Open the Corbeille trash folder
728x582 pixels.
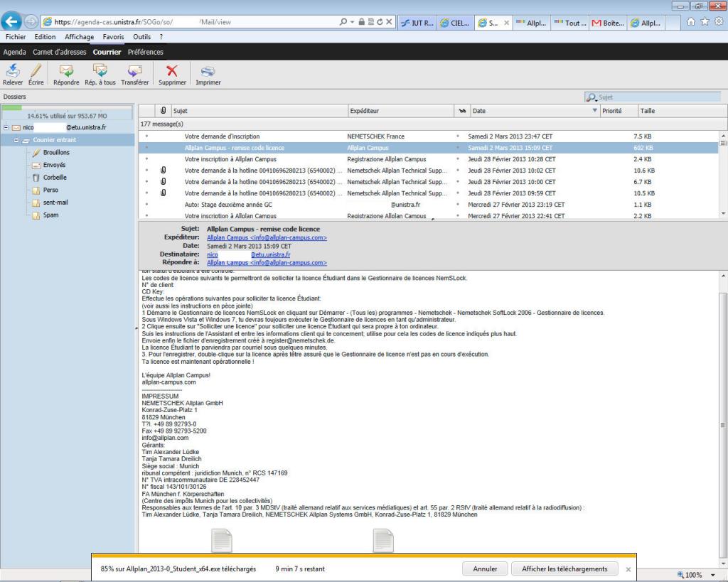point(55,177)
